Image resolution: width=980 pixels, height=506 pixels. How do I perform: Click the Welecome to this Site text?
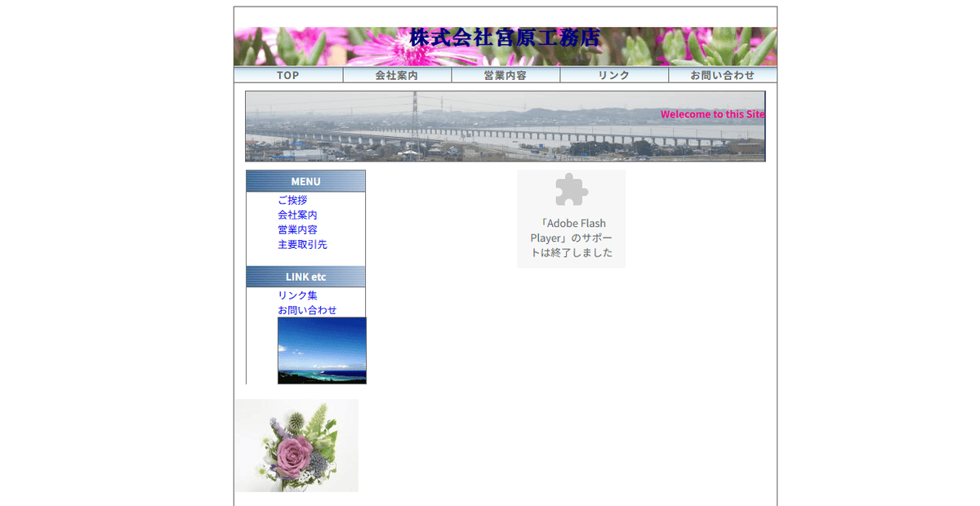pyautogui.click(x=713, y=114)
